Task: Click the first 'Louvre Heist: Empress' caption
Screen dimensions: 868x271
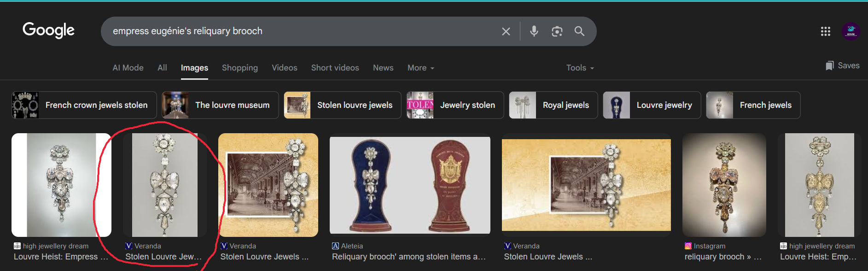Action: tap(61, 257)
